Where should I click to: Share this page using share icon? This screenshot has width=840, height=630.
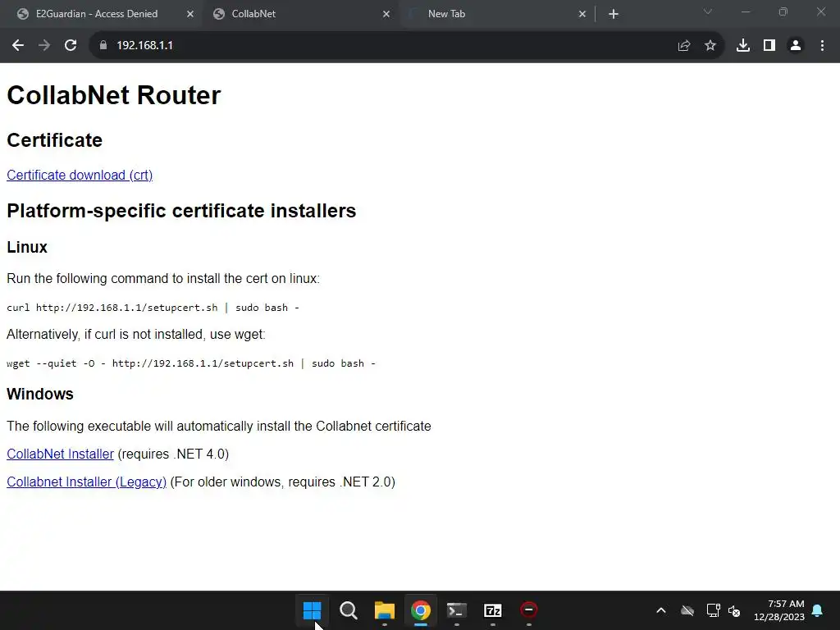point(684,46)
